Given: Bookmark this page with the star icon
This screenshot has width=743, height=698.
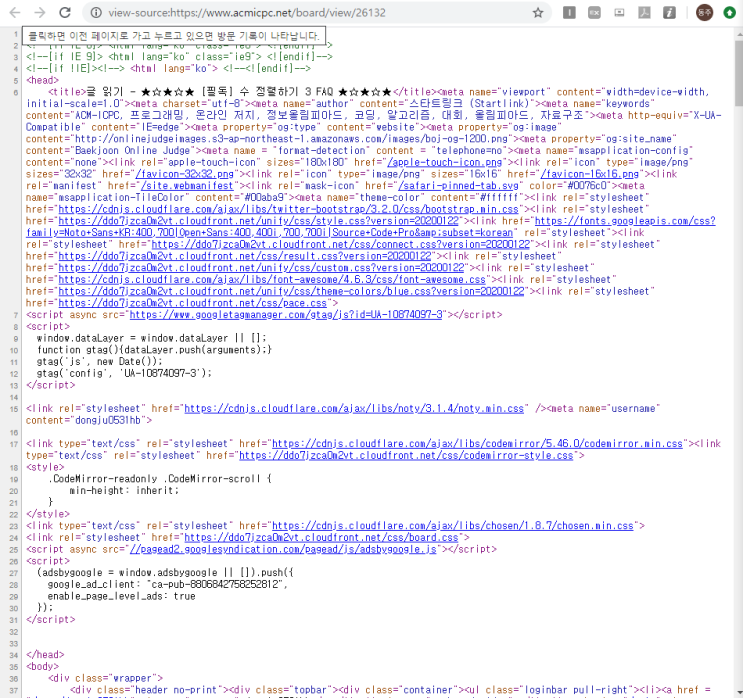Looking at the screenshot, I should click(x=538, y=13).
